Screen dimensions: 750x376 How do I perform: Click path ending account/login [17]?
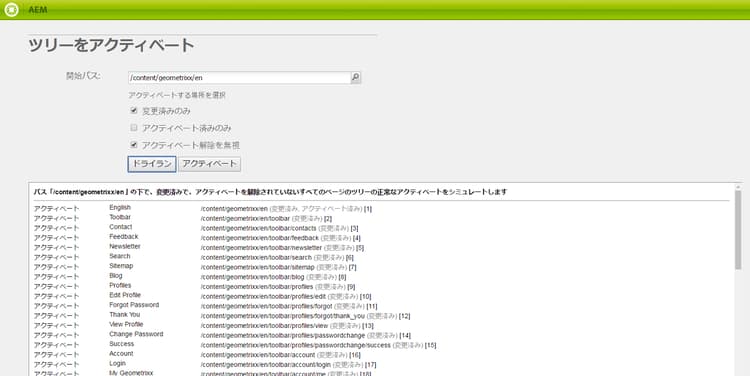click(288, 365)
